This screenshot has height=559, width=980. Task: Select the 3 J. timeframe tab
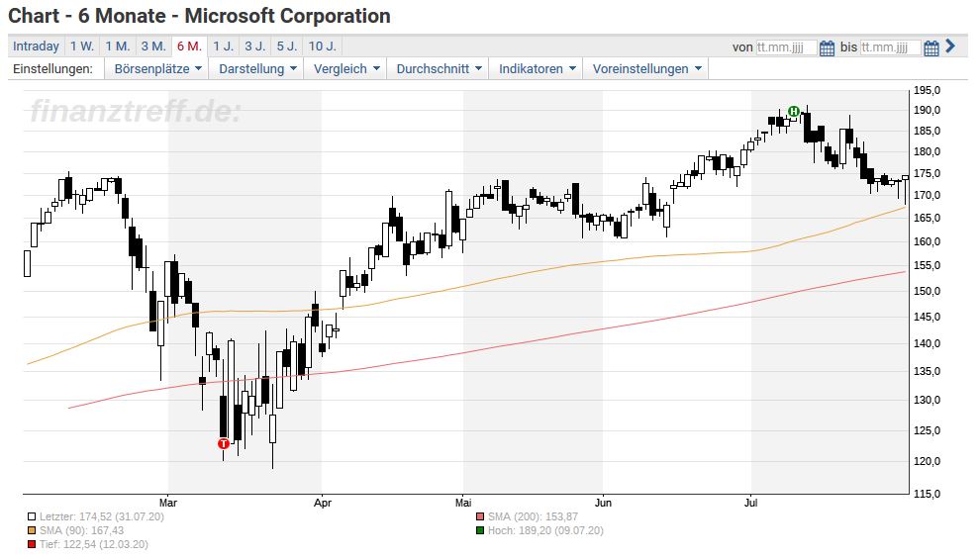pos(255,47)
